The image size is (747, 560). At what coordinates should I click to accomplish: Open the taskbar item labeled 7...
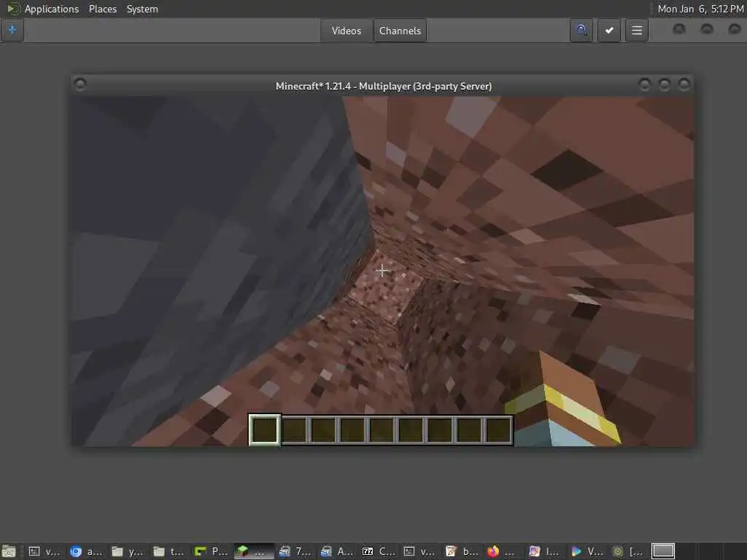tap(295, 551)
